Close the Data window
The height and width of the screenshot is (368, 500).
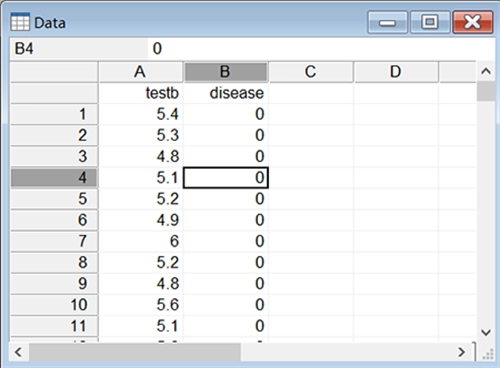pos(473,22)
